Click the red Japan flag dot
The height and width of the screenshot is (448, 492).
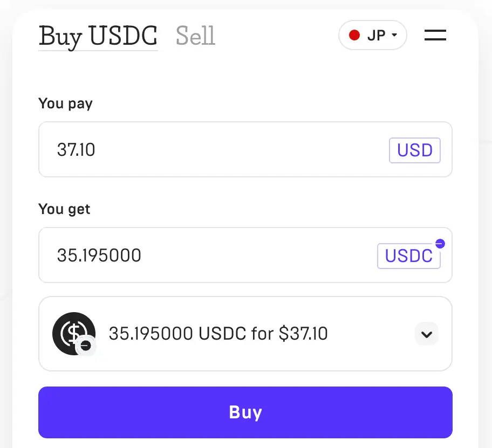click(354, 36)
